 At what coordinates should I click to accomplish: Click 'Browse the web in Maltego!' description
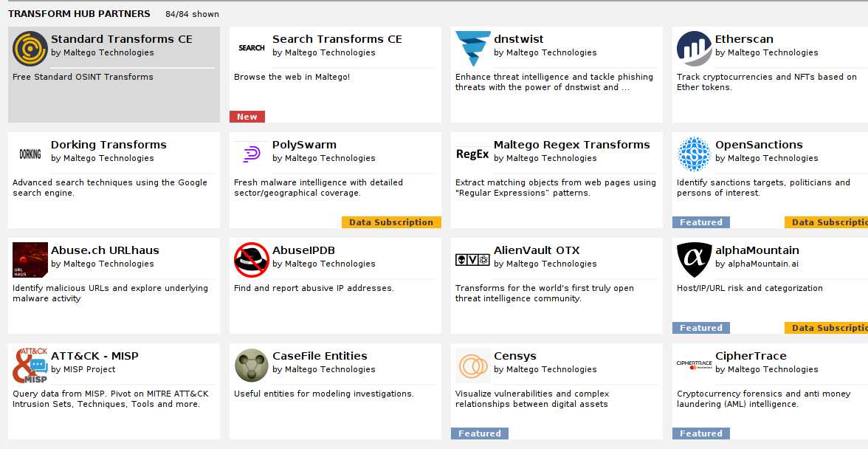(x=292, y=77)
